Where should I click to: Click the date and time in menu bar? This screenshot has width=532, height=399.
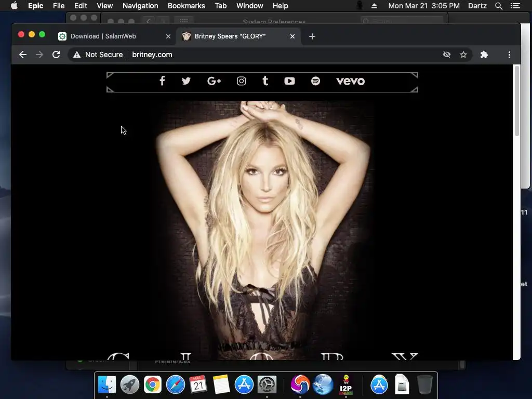(x=424, y=6)
